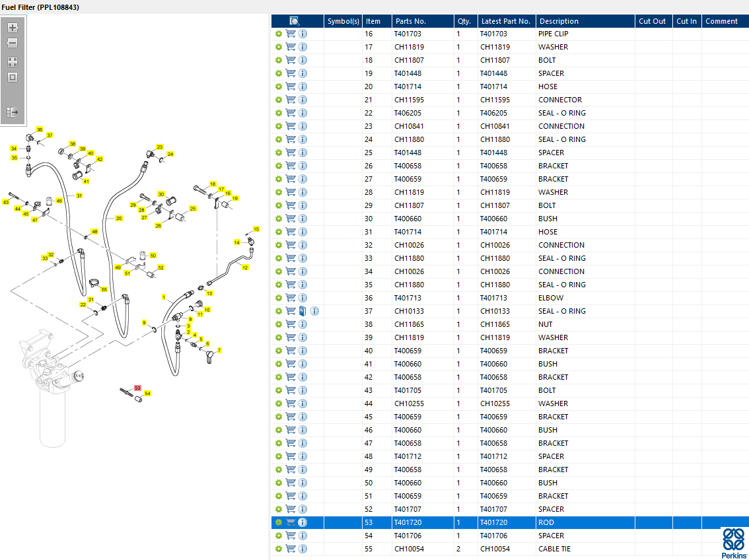749x560 pixels.
Task: Click gear icon for item 23 CONNECTION
Action: [x=279, y=126]
